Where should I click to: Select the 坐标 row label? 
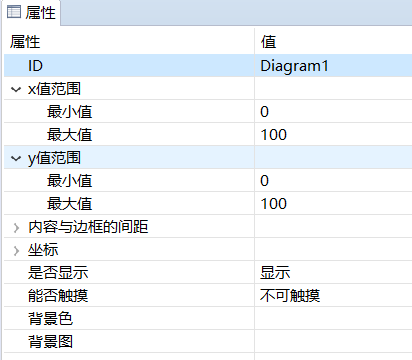43,250
